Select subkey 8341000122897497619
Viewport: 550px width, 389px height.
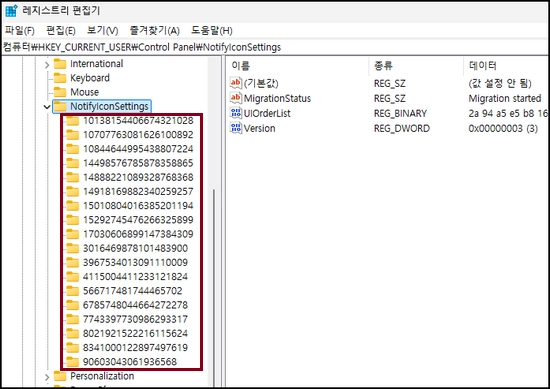tap(135, 348)
